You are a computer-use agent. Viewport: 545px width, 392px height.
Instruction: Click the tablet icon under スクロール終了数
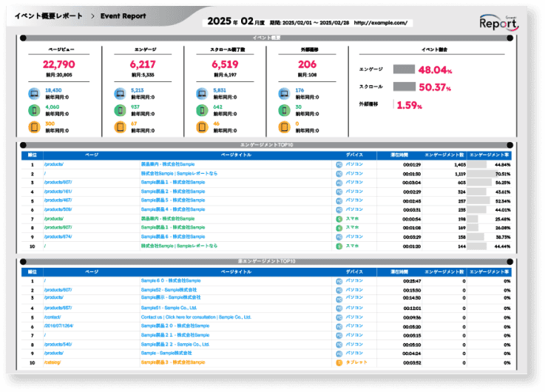tap(202, 126)
